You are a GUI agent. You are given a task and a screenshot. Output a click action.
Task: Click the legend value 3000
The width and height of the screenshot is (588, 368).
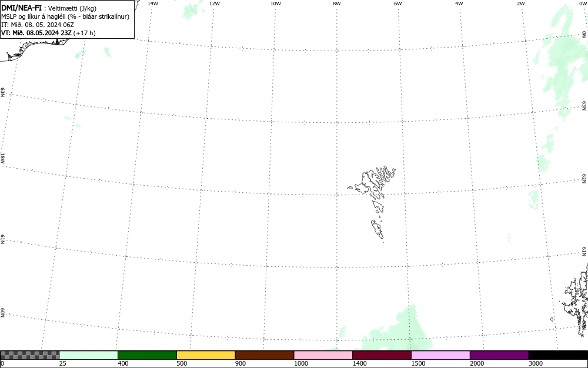click(x=536, y=363)
